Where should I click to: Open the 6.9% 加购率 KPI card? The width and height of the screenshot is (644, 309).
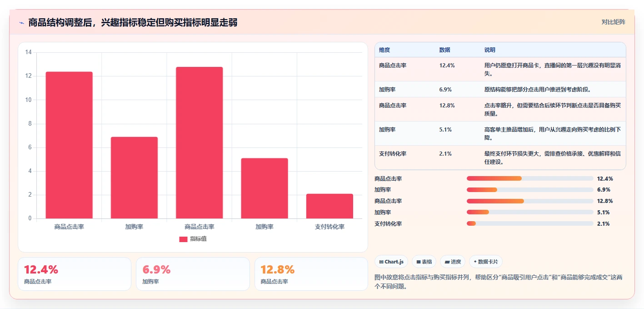(193, 274)
